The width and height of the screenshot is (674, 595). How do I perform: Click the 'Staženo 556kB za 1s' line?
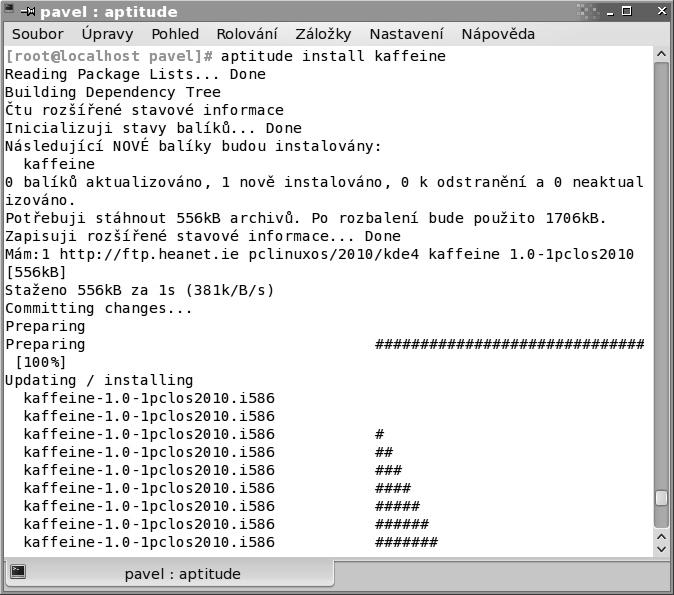tap(140, 291)
